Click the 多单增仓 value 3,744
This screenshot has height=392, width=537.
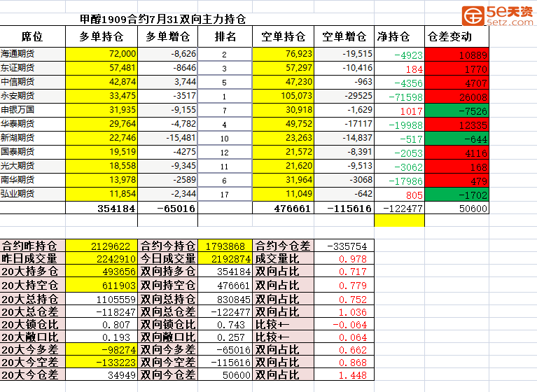tap(168, 82)
